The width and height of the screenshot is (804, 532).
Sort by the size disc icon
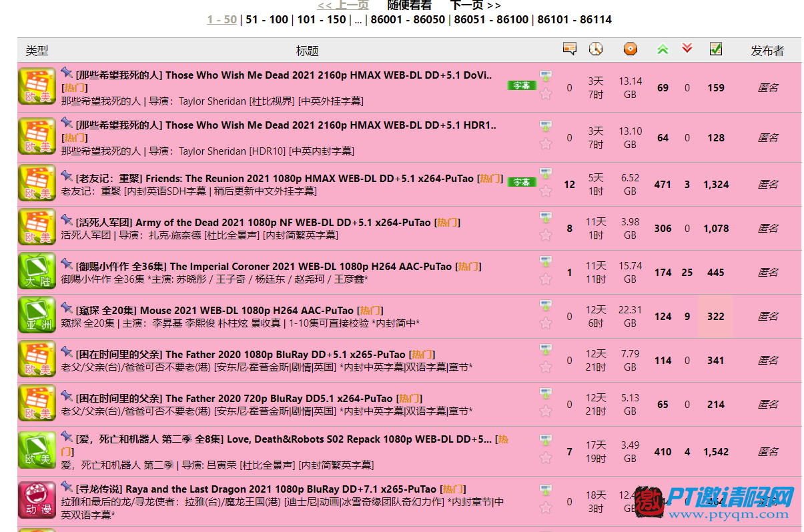click(x=630, y=49)
